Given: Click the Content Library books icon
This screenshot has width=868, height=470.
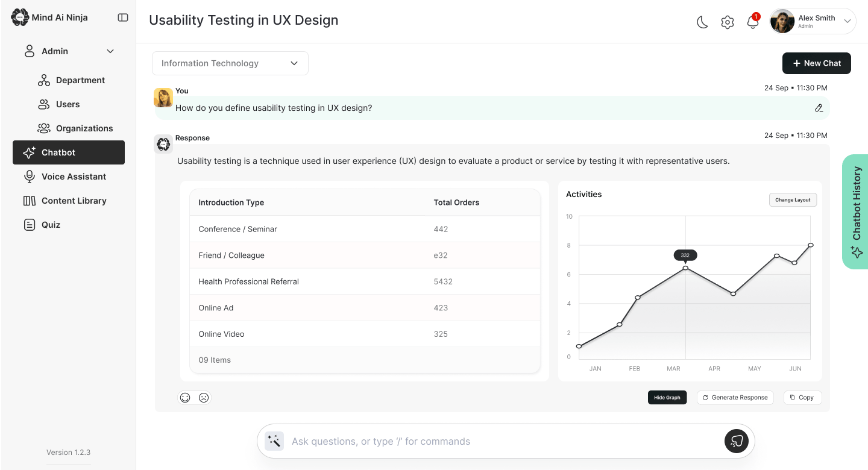Looking at the screenshot, I should (x=29, y=201).
